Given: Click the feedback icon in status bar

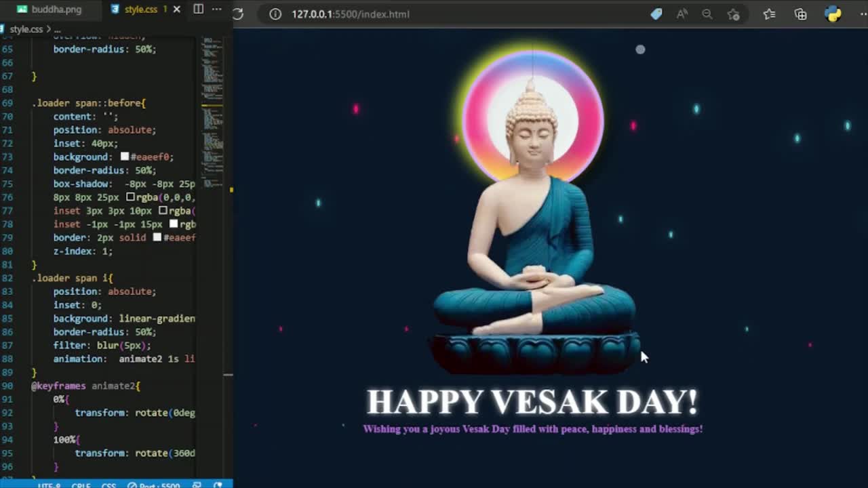Looking at the screenshot, I should pyautogui.click(x=197, y=485).
